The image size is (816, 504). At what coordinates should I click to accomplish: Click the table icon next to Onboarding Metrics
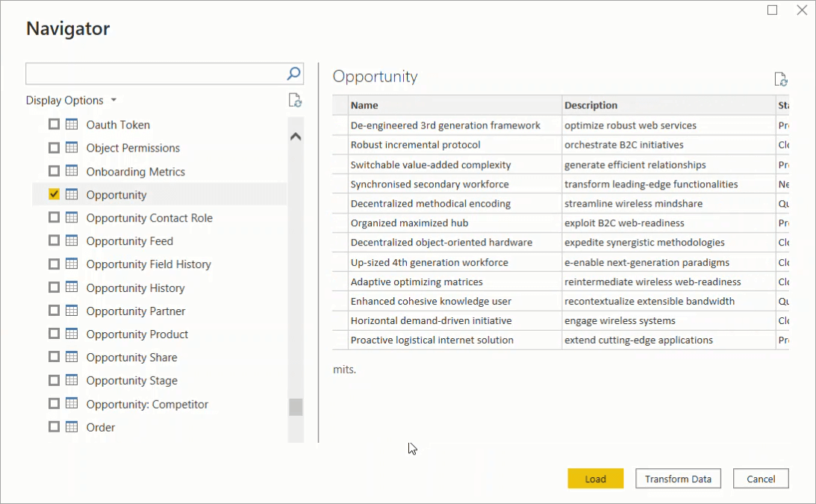point(71,171)
